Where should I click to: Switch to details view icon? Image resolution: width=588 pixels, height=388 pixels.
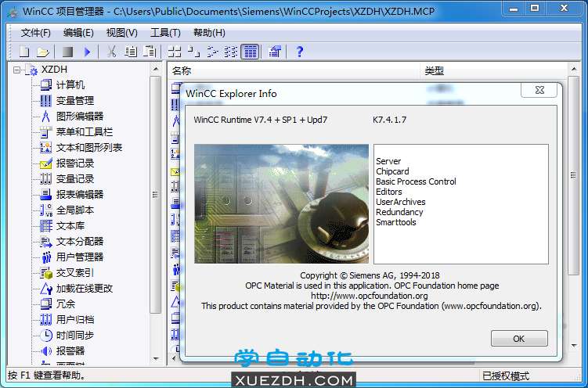[x=231, y=52]
